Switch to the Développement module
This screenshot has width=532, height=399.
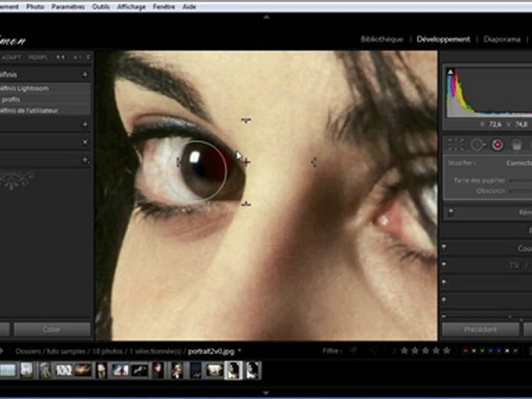443,39
